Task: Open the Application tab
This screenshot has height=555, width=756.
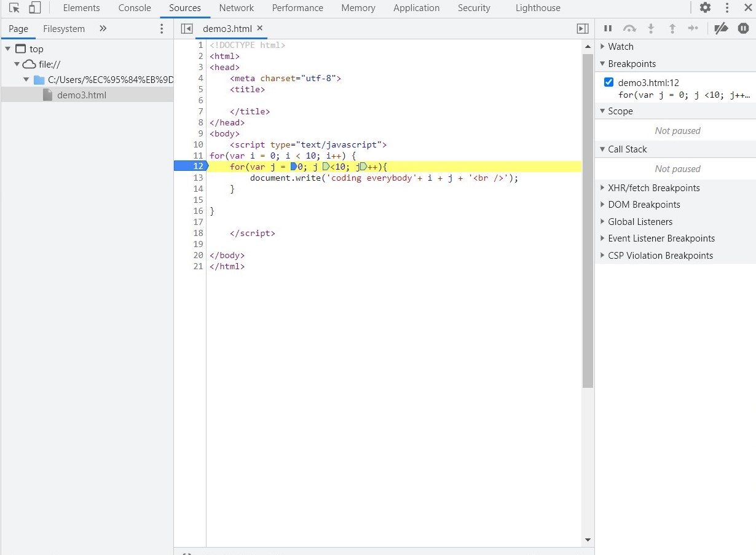Action: (417, 8)
